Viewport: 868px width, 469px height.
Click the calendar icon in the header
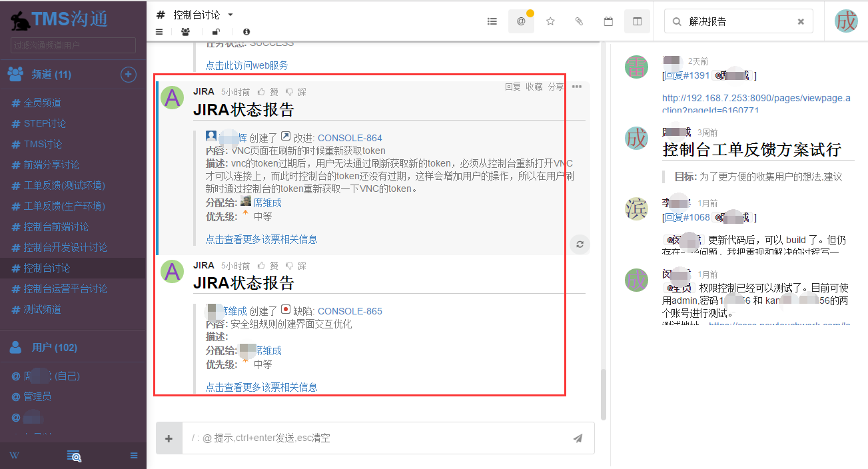coord(608,21)
